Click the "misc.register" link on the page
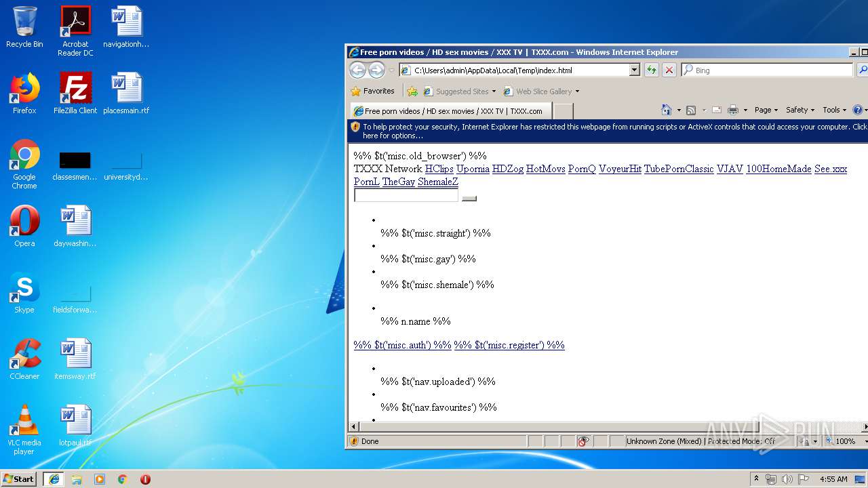The image size is (868, 488). (509, 345)
